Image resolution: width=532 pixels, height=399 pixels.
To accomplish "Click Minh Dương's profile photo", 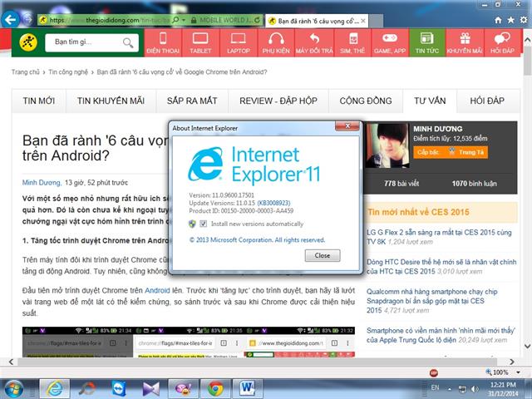I will [x=387, y=145].
